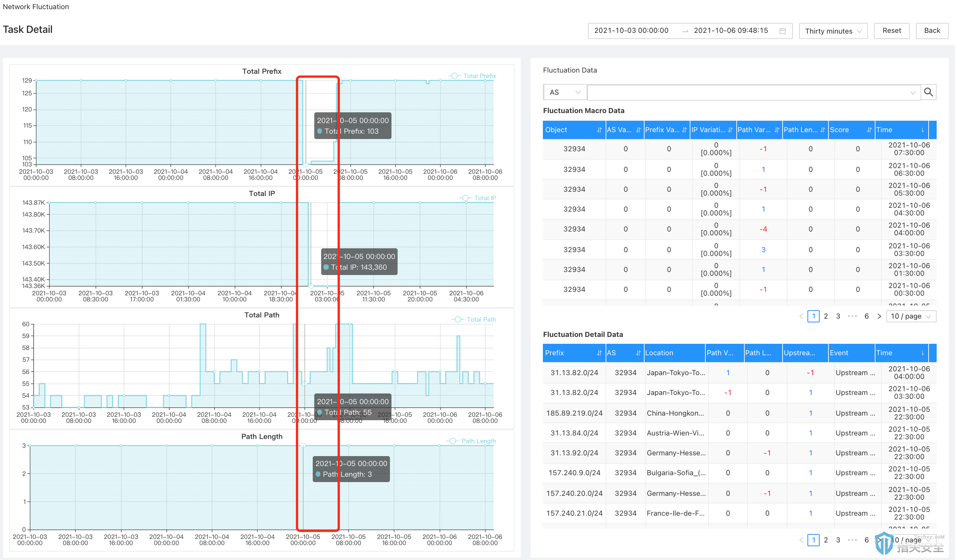955x560 pixels.
Task: Click path variation -4 in macro table
Action: [763, 229]
